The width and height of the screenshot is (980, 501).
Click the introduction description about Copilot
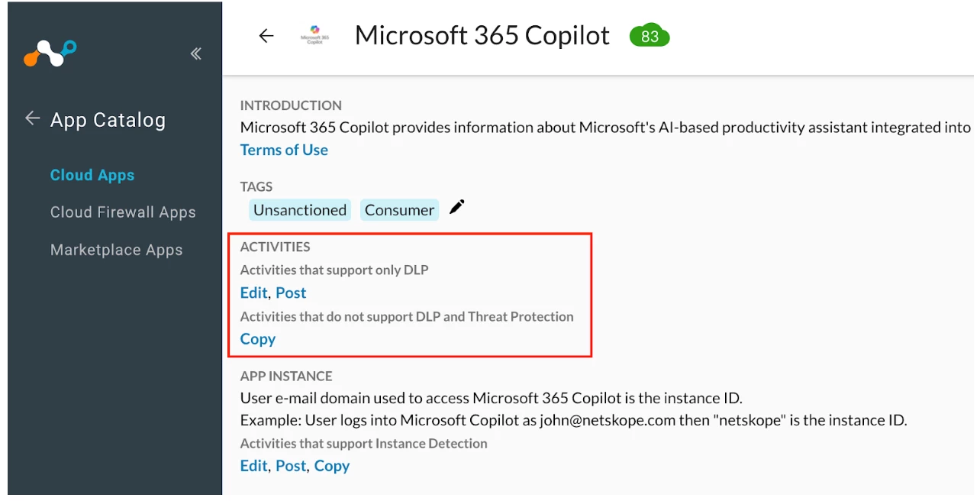pos(605,128)
